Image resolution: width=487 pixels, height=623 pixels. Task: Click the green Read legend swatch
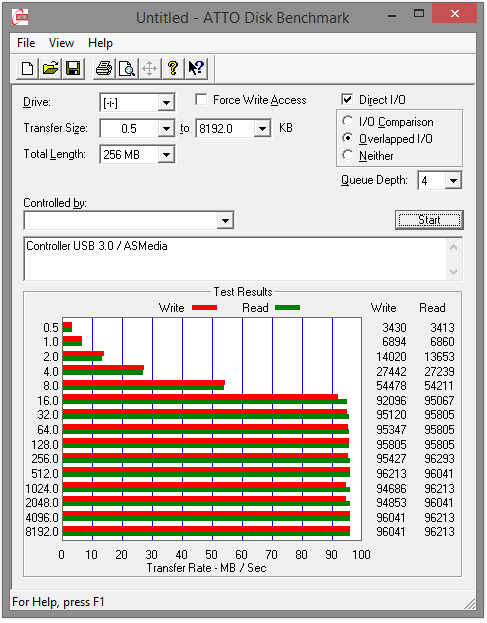[x=287, y=308]
